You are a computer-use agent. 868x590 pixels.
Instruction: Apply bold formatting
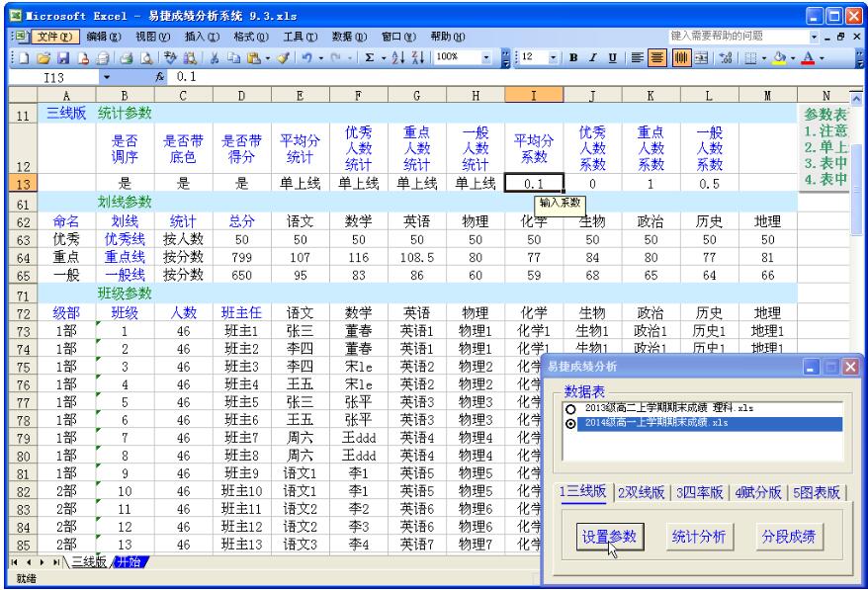click(x=573, y=57)
